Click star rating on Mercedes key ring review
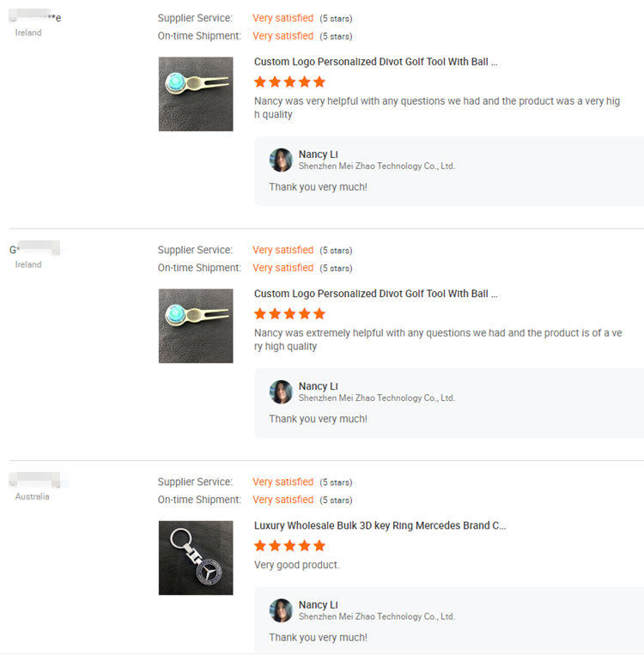This screenshot has height=655, width=644. [289, 546]
